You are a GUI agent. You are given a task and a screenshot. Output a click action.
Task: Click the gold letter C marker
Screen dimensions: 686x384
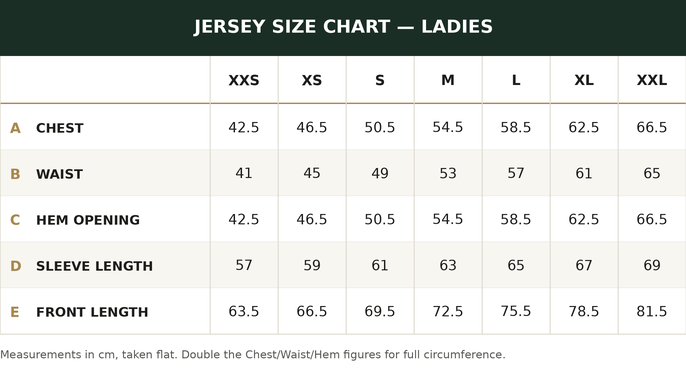tap(15, 220)
